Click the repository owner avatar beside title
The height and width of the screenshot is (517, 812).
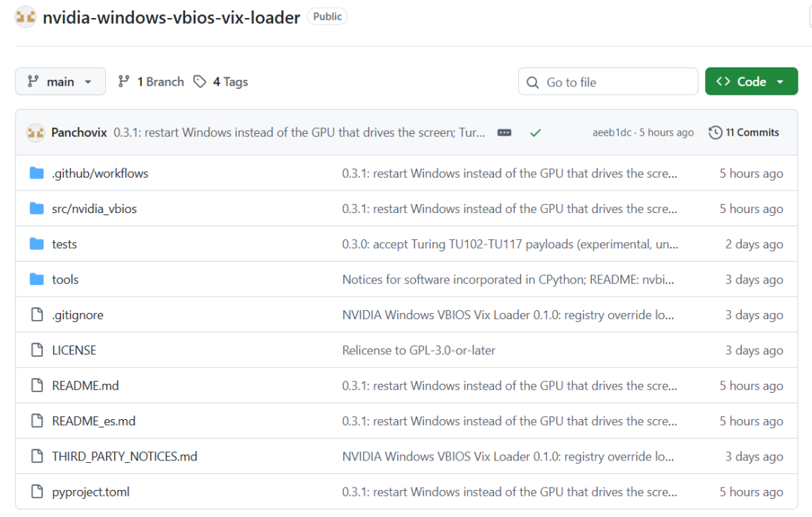tap(26, 17)
